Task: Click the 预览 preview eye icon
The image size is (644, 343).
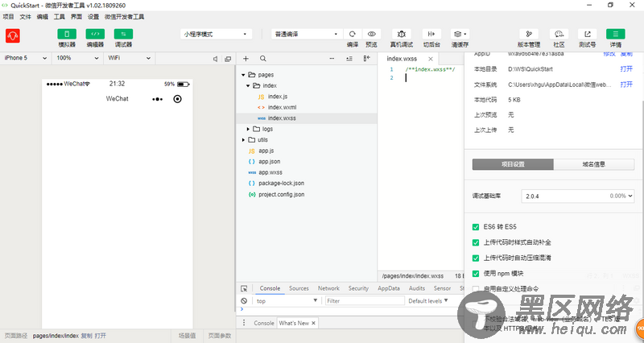Action: pyautogui.click(x=371, y=34)
